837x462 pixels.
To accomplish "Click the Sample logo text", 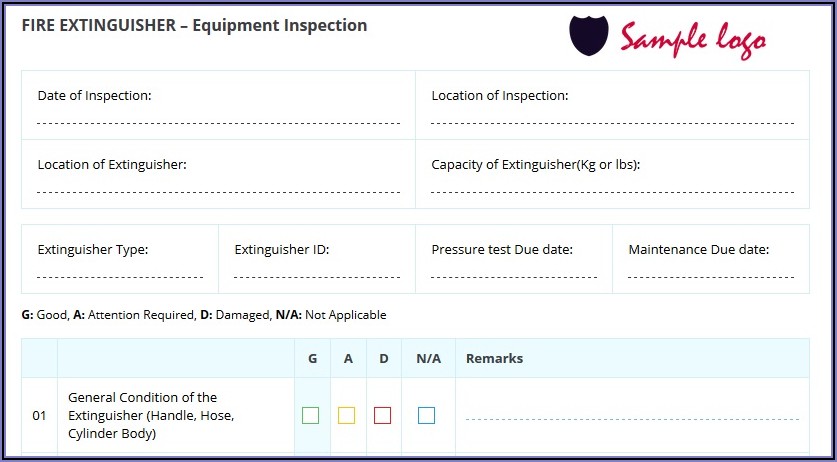I will (x=693, y=39).
